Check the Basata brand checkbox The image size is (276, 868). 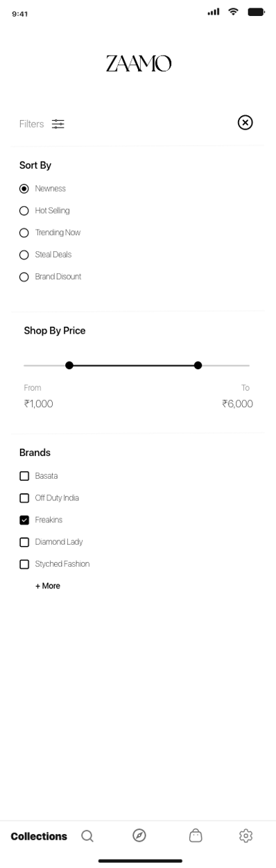coord(24,476)
